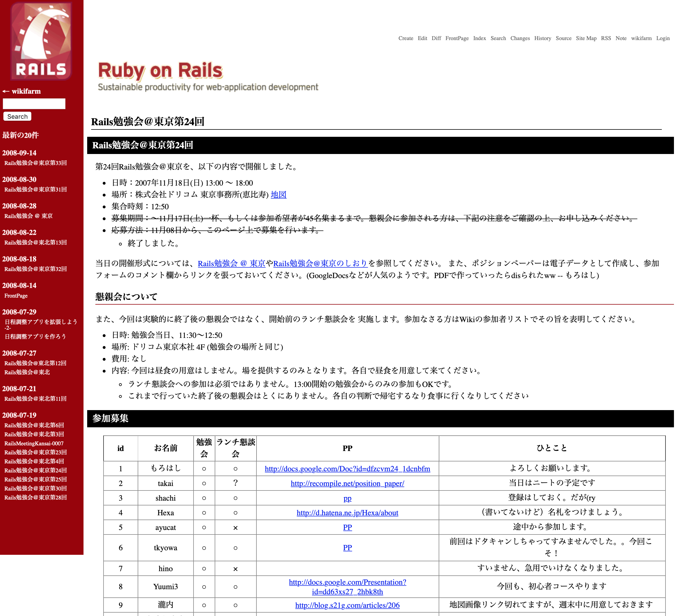Select the name cell 'hino'
The width and height of the screenshot is (681, 616).
[x=166, y=569]
